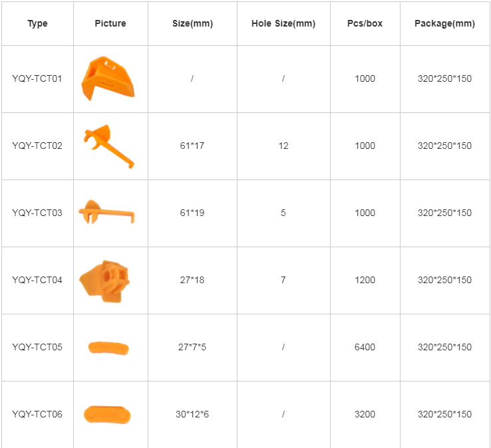491x448 pixels.
Task: Select the YQY-TCT04 type cell
Action: coord(37,280)
